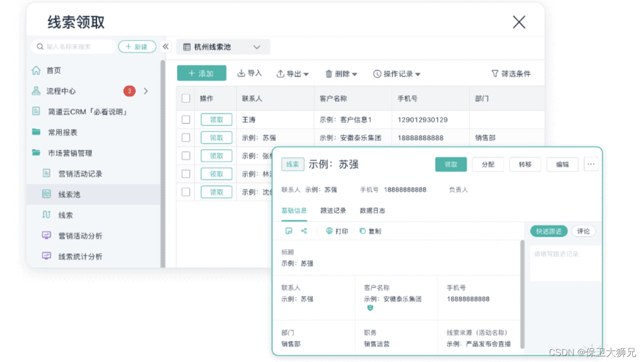
Task: Click the phone number 129012930129
Action: click(422, 120)
